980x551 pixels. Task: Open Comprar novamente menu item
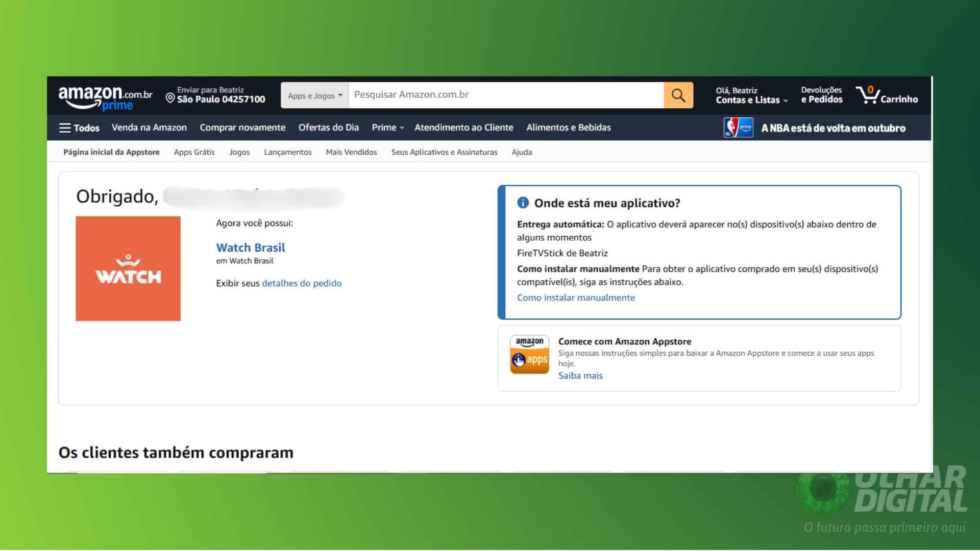pos(242,128)
